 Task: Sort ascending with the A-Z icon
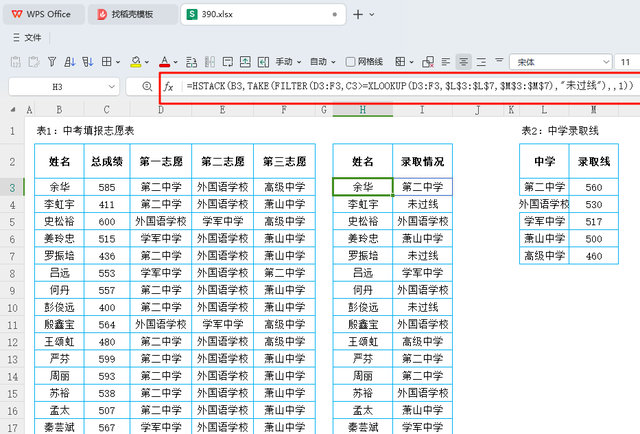[70, 62]
